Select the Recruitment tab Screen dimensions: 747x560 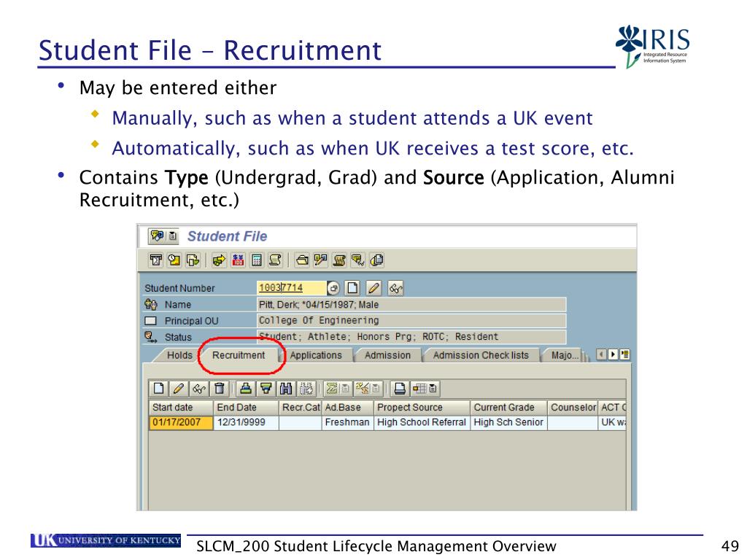239,355
